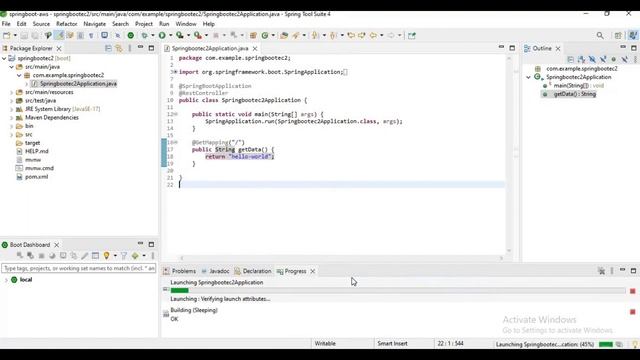Click the Debug bug icon
This screenshot has height=360, width=640.
(144, 36)
